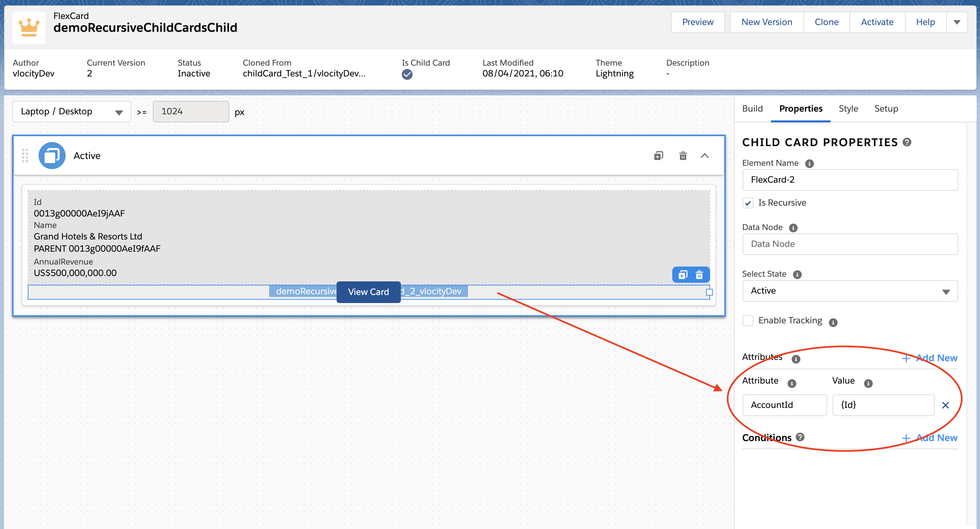Viewport: 980px width, 529px height.
Task: Create a New Version
Action: point(767,22)
